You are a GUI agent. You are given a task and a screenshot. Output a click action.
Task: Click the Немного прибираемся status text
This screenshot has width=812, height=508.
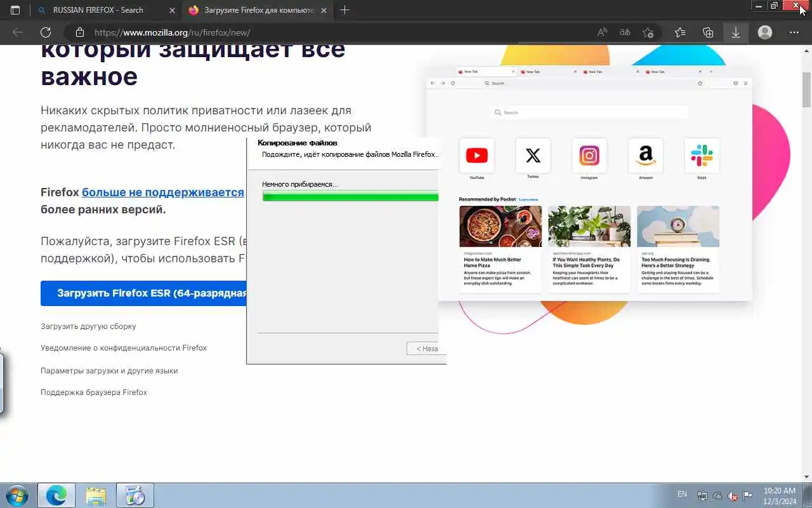pyautogui.click(x=300, y=184)
